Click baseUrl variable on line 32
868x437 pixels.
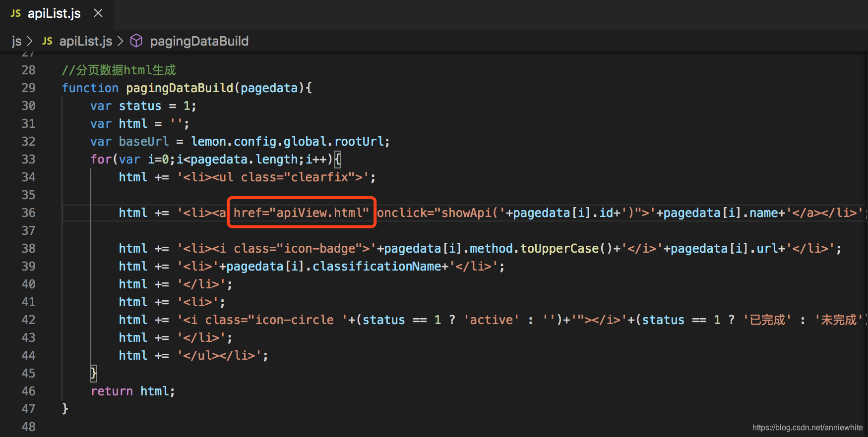coord(144,141)
